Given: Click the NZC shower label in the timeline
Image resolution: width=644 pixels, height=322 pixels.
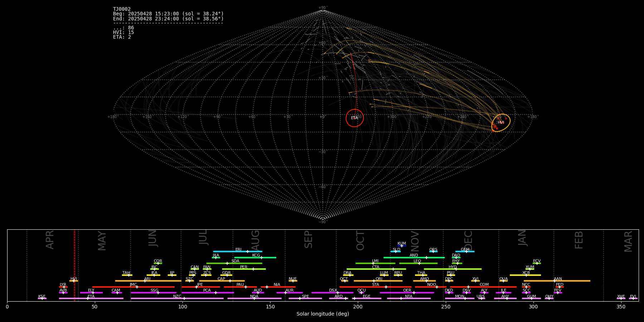Looking at the screenshot, I should coord(177,296).
